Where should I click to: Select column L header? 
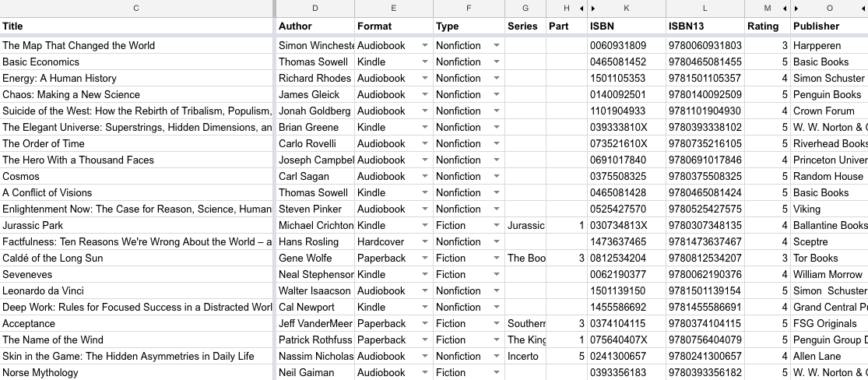click(705, 9)
